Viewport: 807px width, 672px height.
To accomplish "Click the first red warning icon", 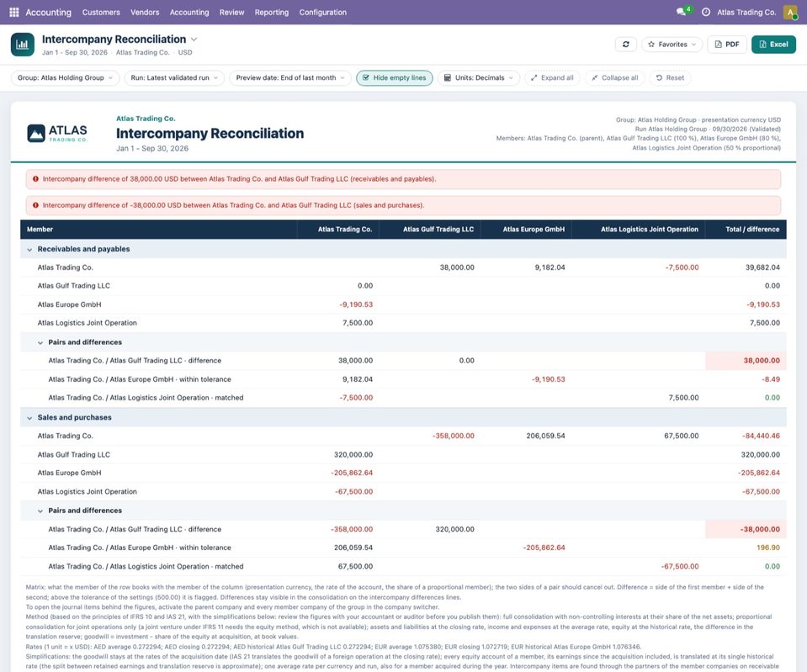I will 35,179.
